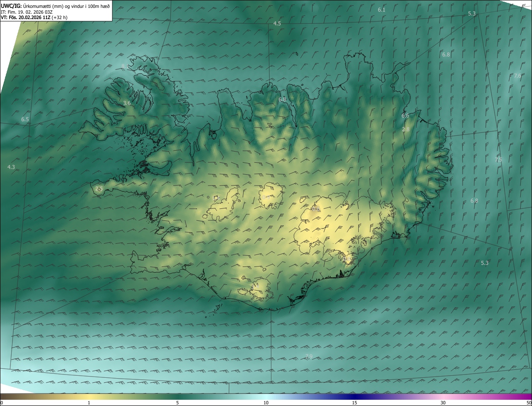
Task: Click the map value '3.6'
Action: click(x=127, y=103)
